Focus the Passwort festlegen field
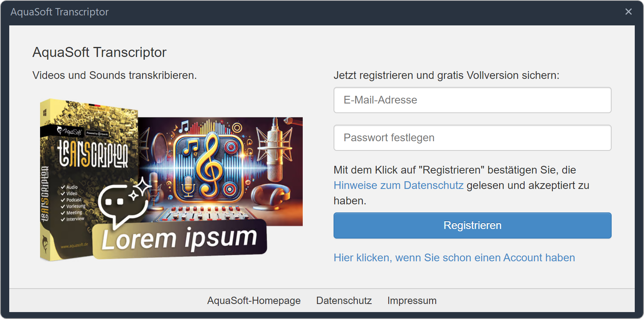Screen dimensions: 644x319 click(x=472, y=138)
